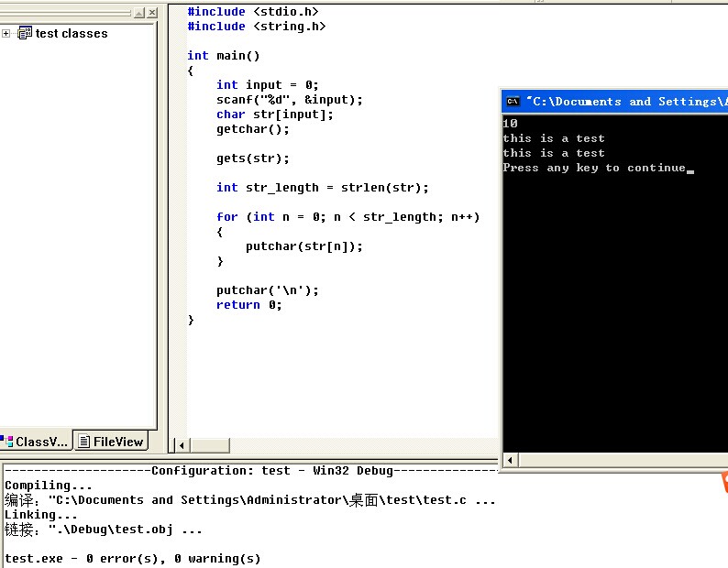Click the workspace panel expand arrow button

138,13
